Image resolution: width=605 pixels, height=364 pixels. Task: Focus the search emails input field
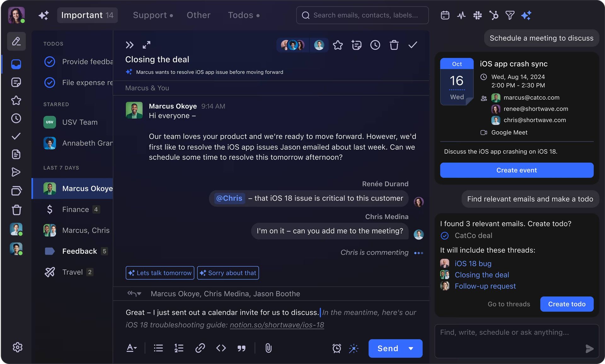pyautogui.click(x=366, y=15)
